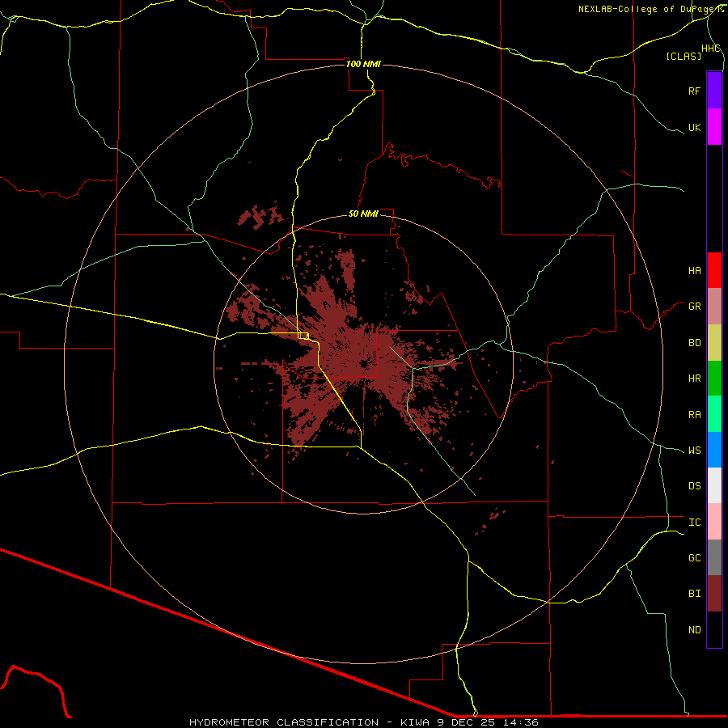Click the "WS" legend label
This screenshot has height=728, width=728.
[x=694, y=451]
